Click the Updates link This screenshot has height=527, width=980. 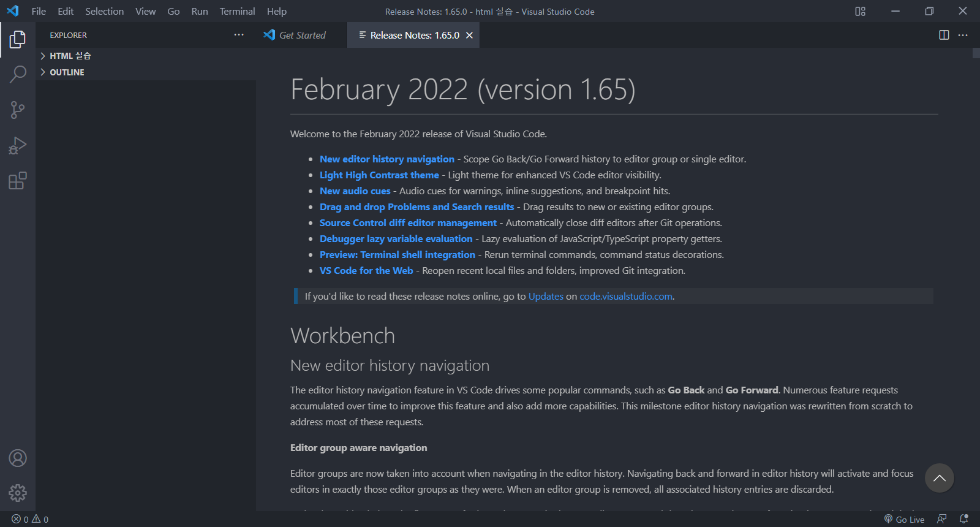tap(546, 296)
